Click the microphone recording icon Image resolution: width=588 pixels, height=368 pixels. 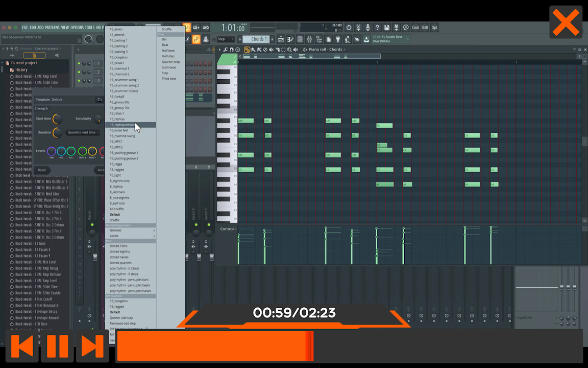(x=367, y=28)
